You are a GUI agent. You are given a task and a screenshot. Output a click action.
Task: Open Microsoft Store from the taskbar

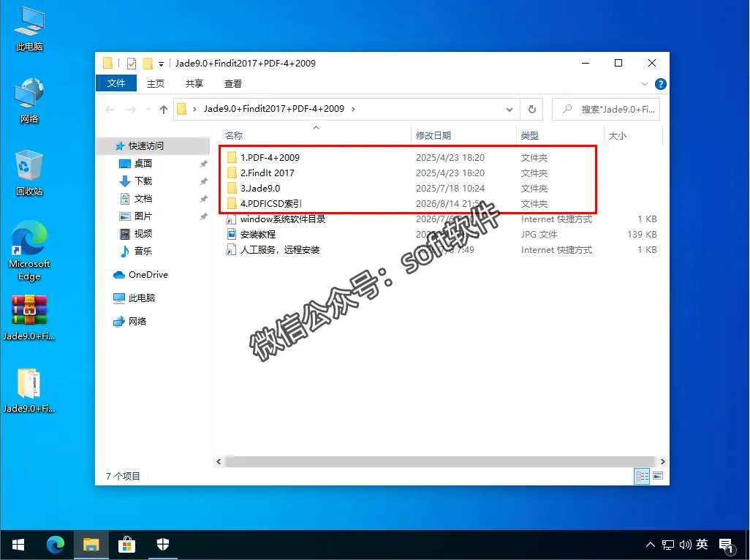coord(126,545)
